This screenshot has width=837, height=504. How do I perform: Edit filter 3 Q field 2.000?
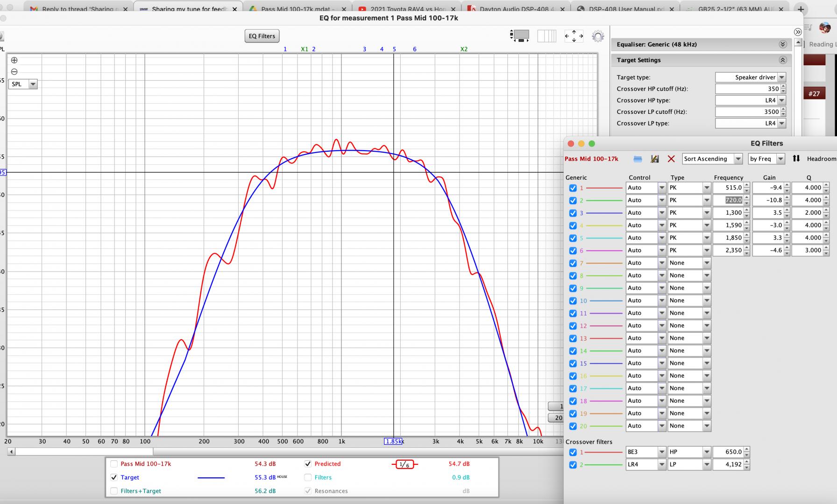point(808,213)
